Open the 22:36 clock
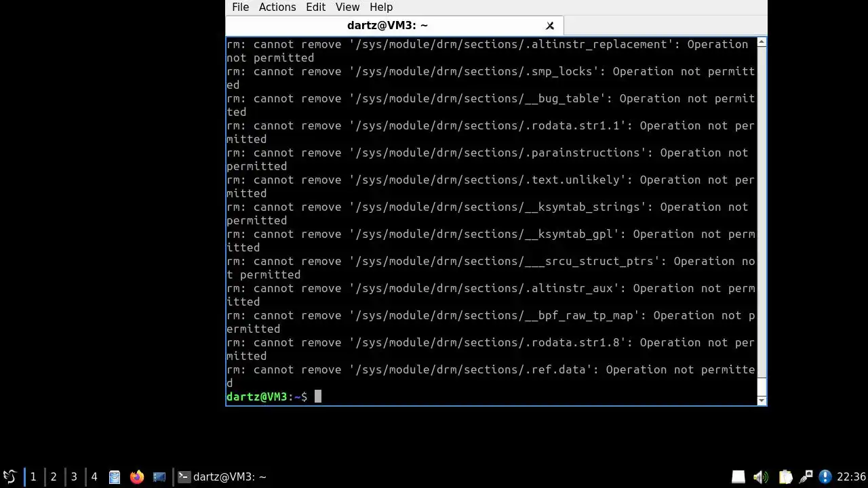The image size is (868, 488). (851, 476)
